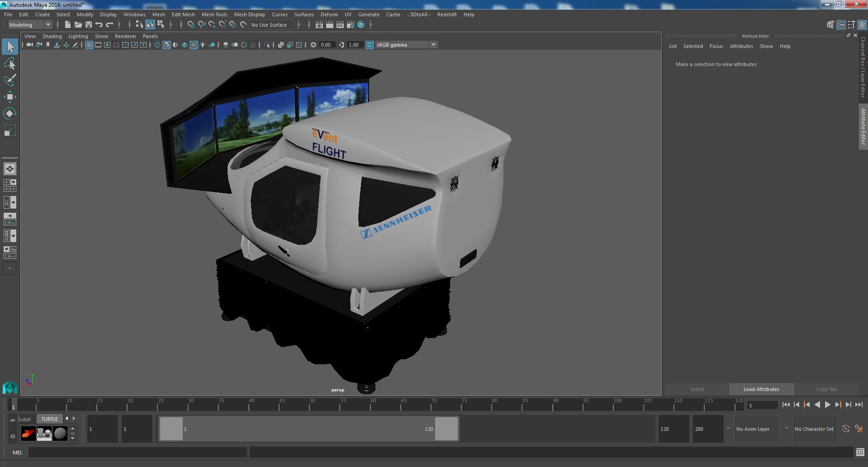Click the Copy Tab button
Viewport: 868px width, 467px height.
point(826,389)
